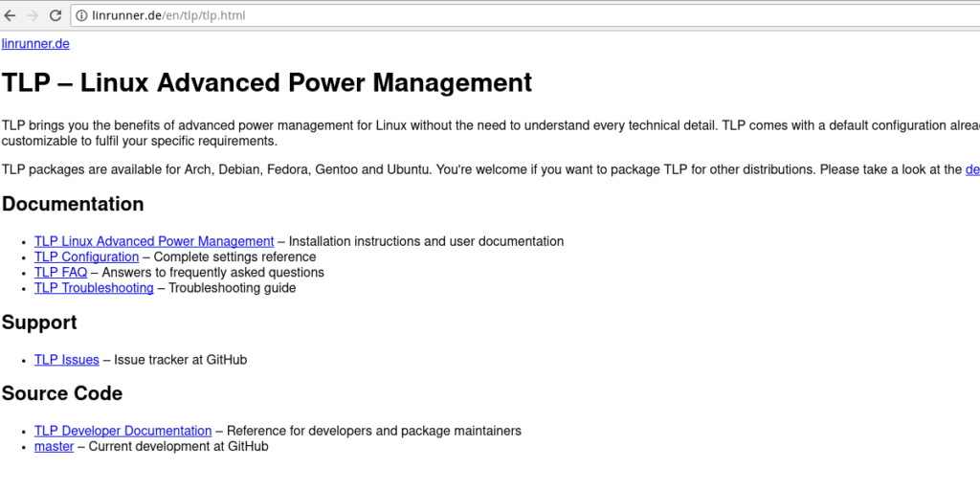This screenshot has width=980, height=490.
Task: Click the browser back arrow
Action: pyautogui.click(x=10, y=15)
